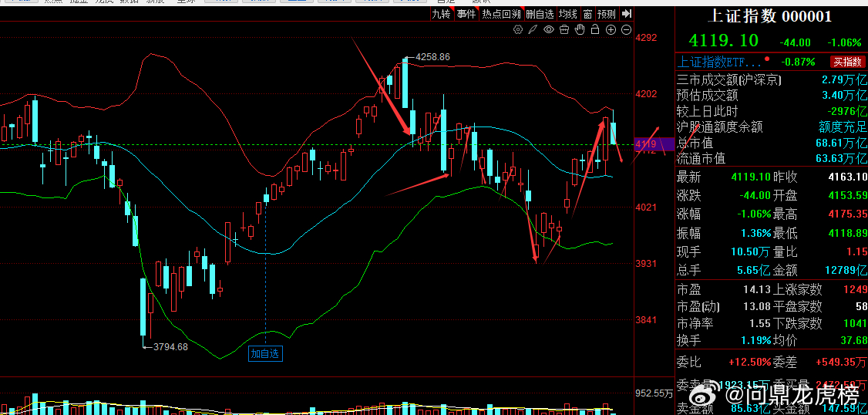Click the 窗 window button
The height and width of the screenshot is (415, 868).
click(587, 15)
